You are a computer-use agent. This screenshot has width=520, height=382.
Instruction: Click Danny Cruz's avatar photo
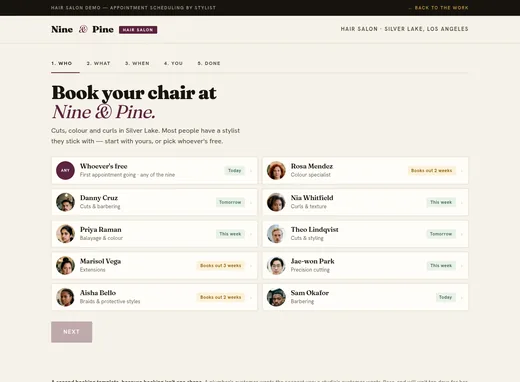coord(65,202)
